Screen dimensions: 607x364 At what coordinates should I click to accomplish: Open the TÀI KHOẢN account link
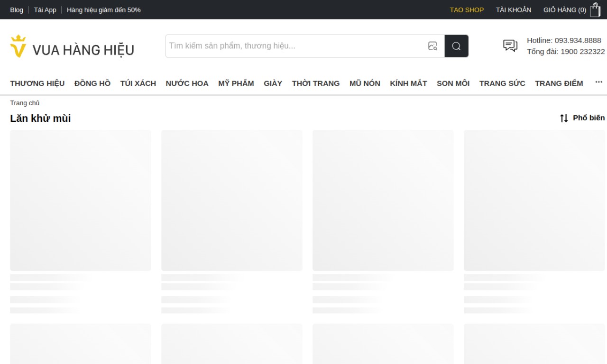tap(514, 9)
